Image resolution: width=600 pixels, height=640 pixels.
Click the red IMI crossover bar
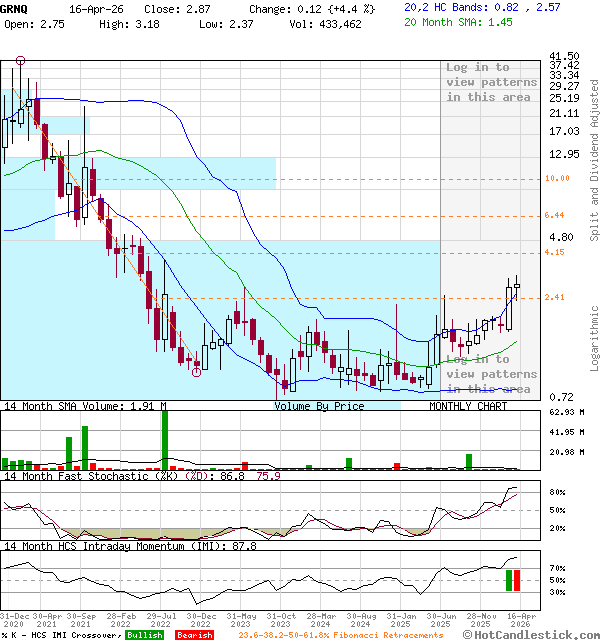[517, 580]
